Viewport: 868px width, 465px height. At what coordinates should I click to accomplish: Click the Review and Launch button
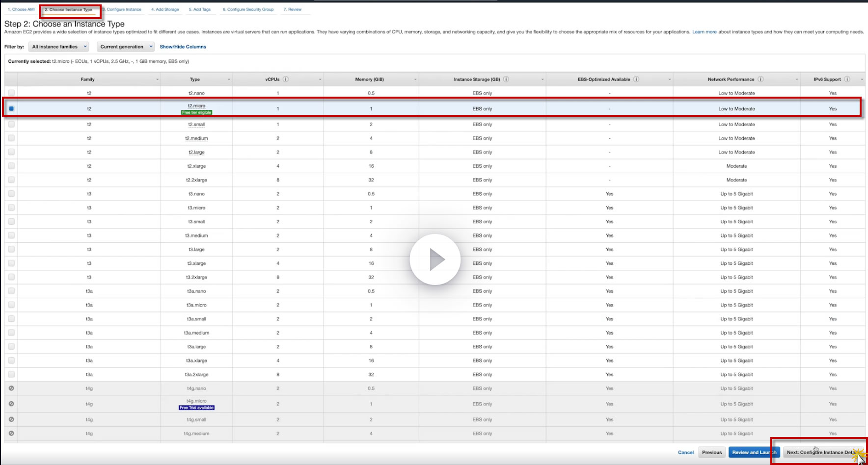(754, 452)
